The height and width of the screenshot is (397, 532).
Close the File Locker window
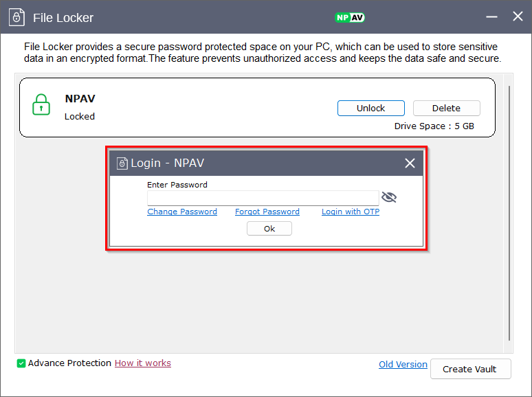[x=518, y=16]
